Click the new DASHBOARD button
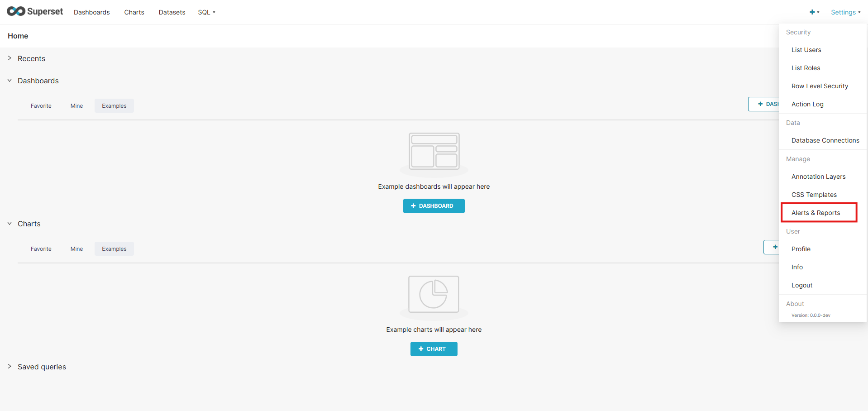This screenshot has height=411, width=868. click(434, 206)
